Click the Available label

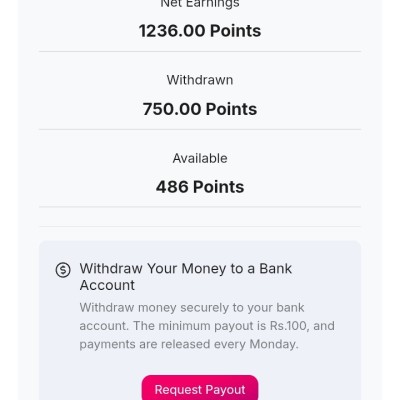pyautogui.click(x=200, y=158)
